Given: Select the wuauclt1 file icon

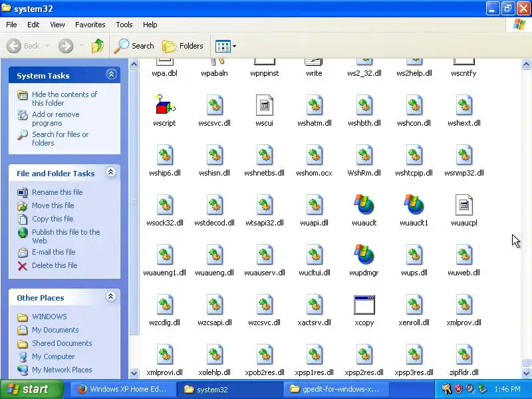Looking at the screenshot, I should coord(414,204).
